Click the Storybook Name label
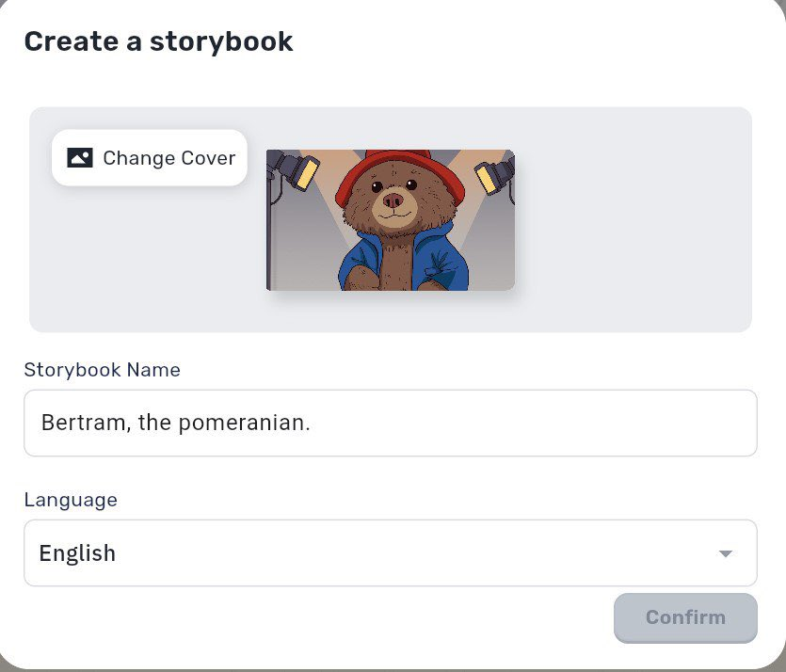 [102, 370]
